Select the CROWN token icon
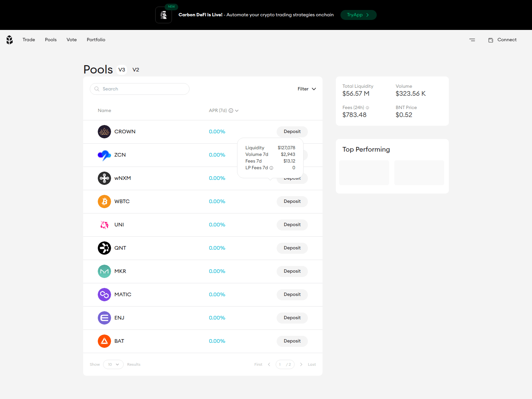The height and width of the screenshot is (399, 532). (x=104, y=131)
